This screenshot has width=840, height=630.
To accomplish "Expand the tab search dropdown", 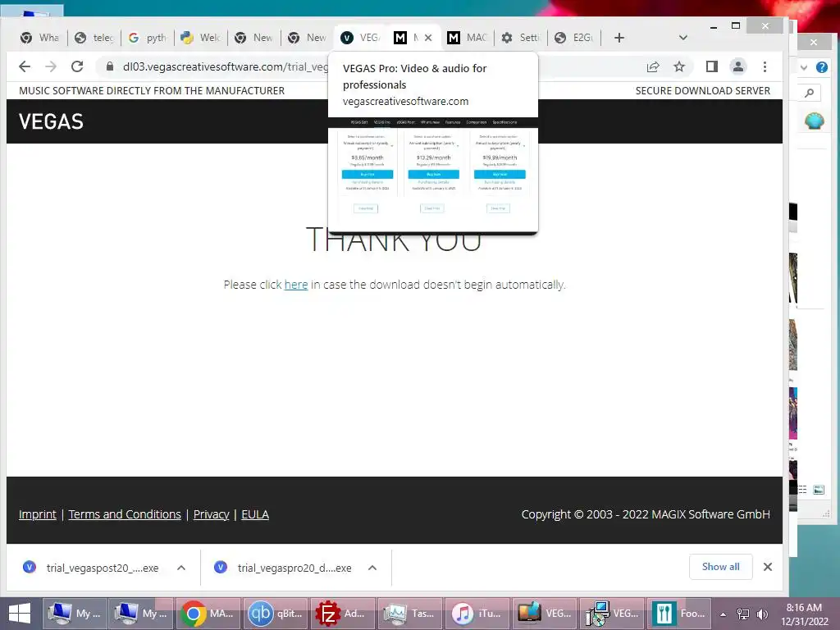I will 683,38.
